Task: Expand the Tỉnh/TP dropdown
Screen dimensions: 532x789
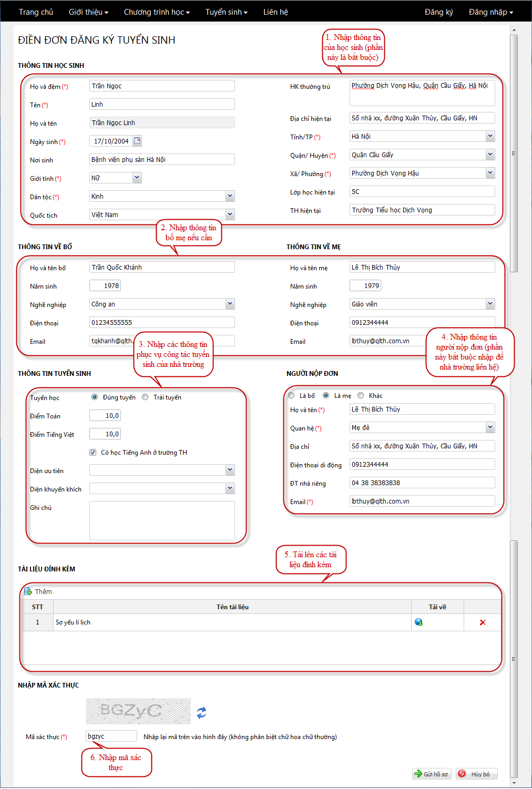Action: point(490,136)
